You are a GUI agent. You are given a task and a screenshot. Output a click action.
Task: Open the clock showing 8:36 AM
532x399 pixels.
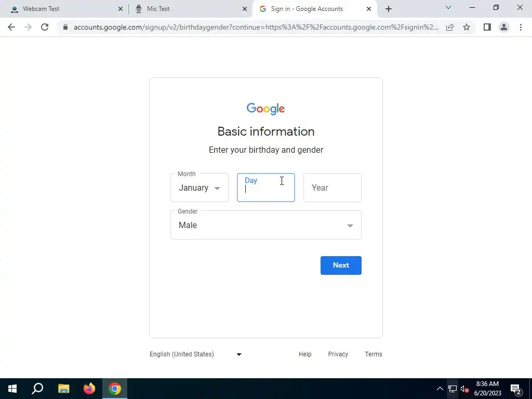pyautogui.click(x=487, y=389)
